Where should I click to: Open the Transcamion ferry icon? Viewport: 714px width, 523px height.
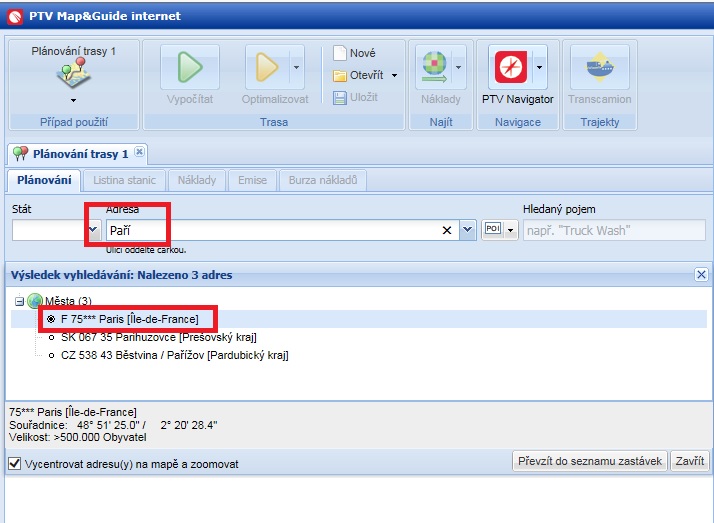600,67
